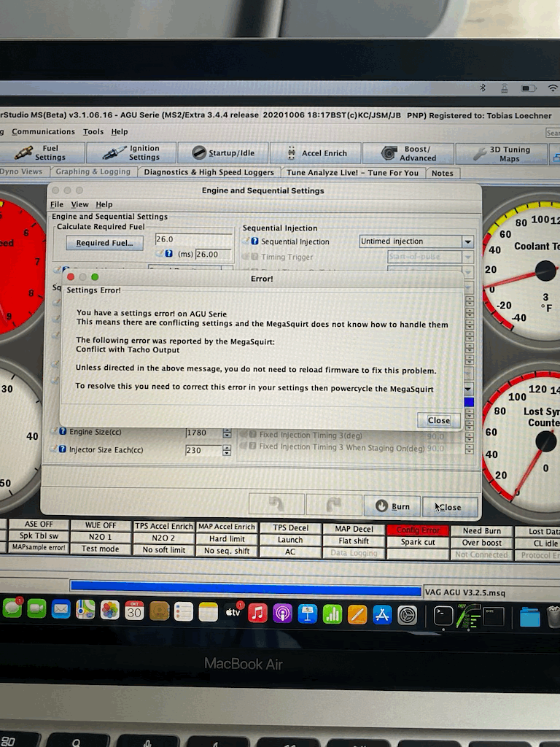Open the Boost/Advanced turbo button
This screenshot has width=560, height=747.
(x=409, y=153)
